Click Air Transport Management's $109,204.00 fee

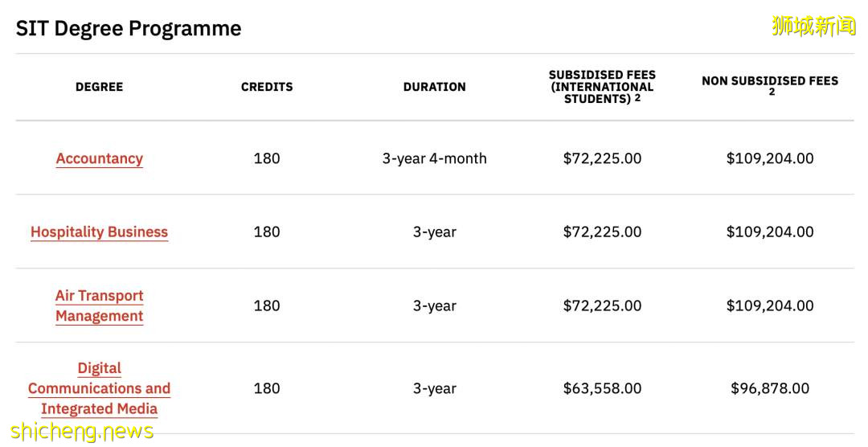[x=770, y=306]
